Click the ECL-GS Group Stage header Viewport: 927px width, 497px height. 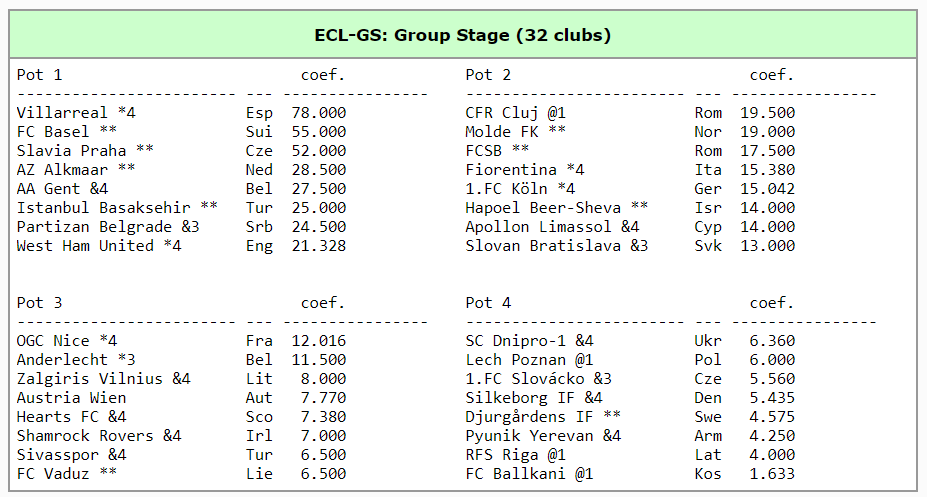coord(462,35)
